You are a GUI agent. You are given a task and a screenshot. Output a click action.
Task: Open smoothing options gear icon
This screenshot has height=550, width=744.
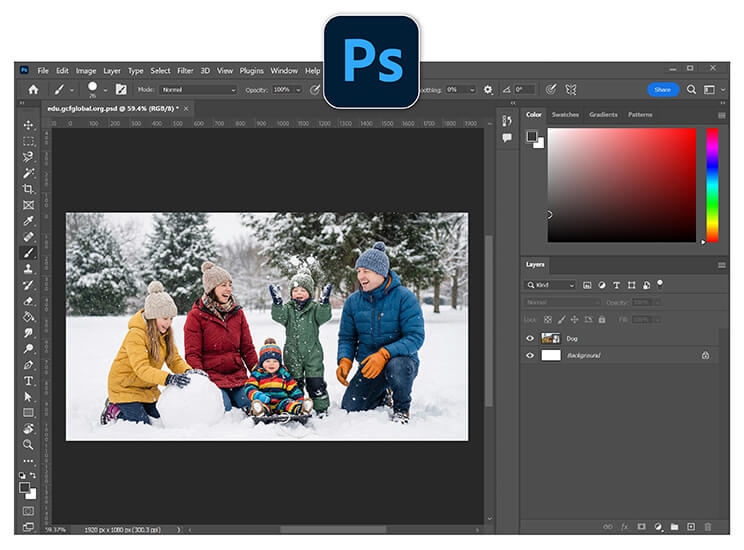[488, 89]
